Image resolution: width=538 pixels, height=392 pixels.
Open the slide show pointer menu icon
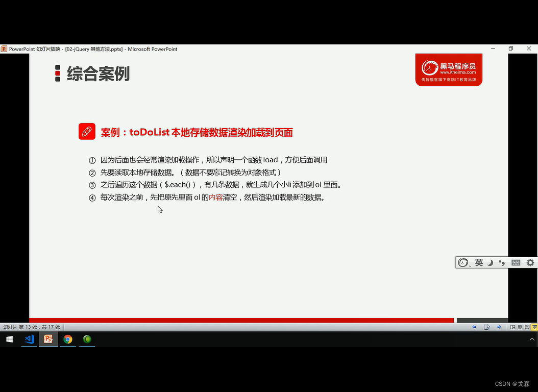pyautogui.click(x=486, y=327)
